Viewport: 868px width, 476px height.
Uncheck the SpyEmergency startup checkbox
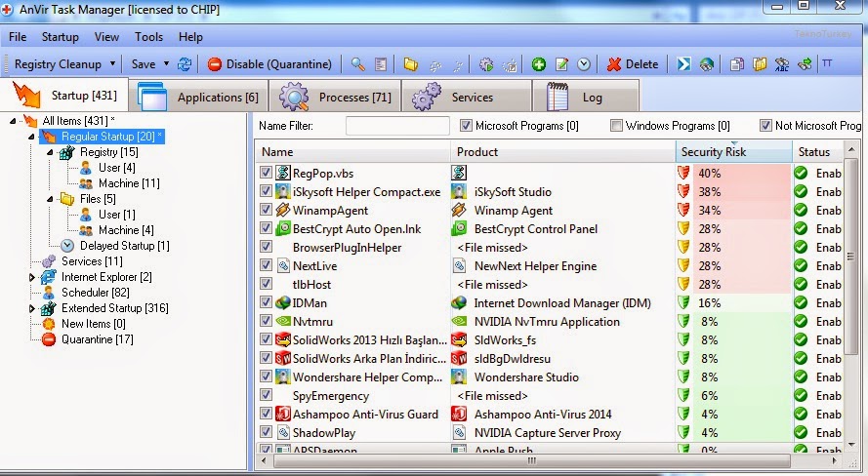[x=266, y=395]
